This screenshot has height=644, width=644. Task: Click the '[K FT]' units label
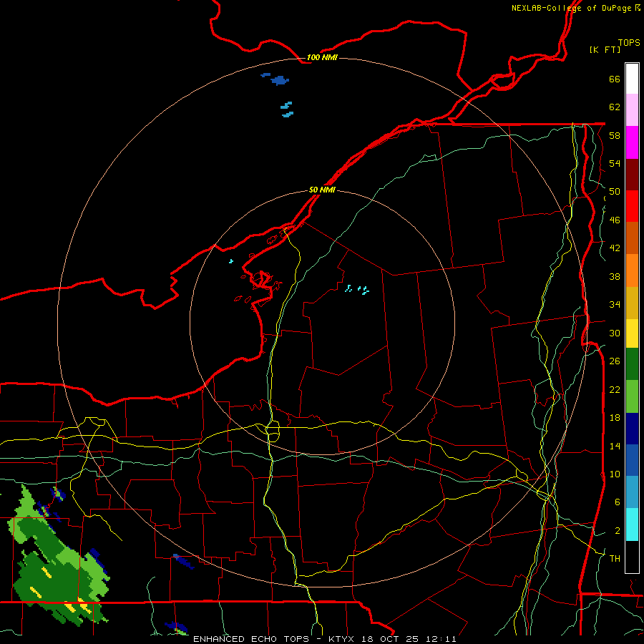(x=605, y=49)
